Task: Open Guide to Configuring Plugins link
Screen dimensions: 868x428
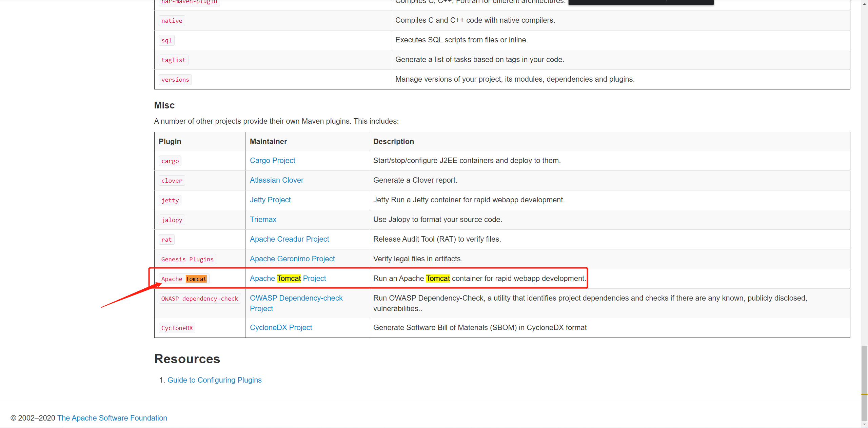Action: (214, 380)
